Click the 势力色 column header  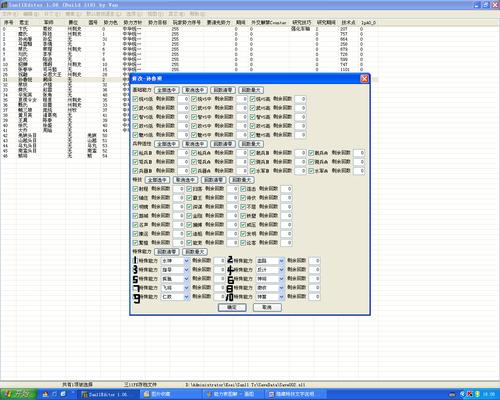tap(110, 23)
